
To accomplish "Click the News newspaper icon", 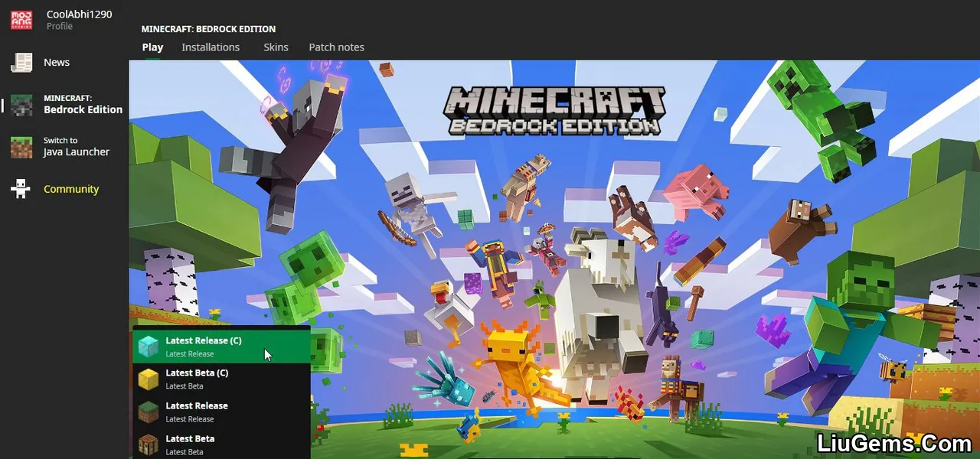I will (x=21, y=63).
